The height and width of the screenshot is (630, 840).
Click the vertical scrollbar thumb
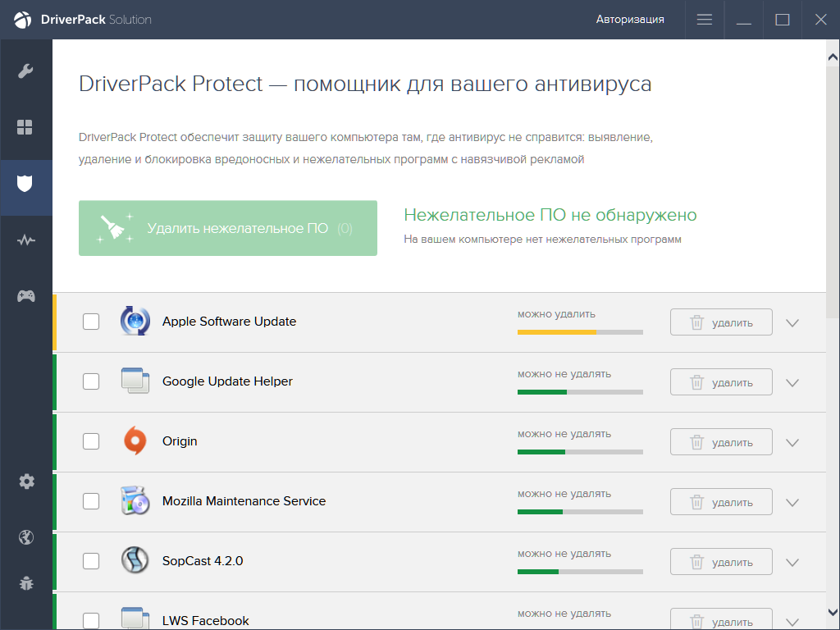(x=833, y=193)
